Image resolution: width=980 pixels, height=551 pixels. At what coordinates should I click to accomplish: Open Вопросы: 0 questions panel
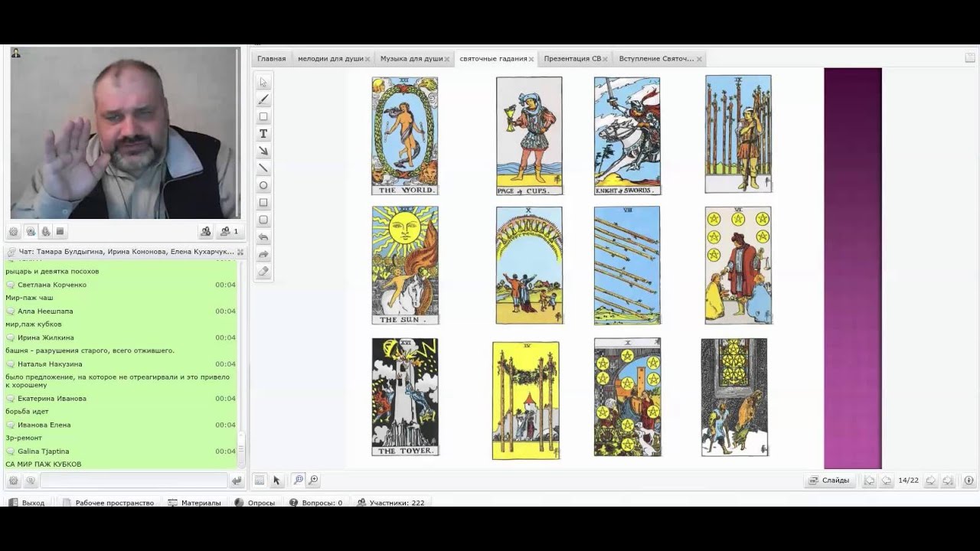coord(315,503)
